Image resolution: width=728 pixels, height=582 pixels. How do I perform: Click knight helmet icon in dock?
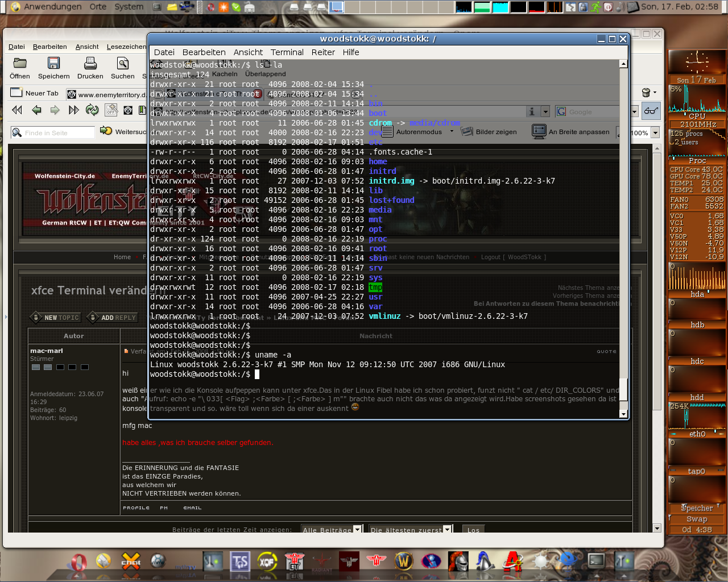tap(458, 562)
